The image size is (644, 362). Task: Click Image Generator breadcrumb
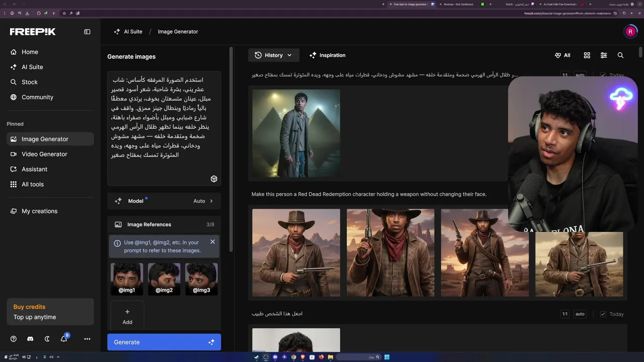click(178, 32)
